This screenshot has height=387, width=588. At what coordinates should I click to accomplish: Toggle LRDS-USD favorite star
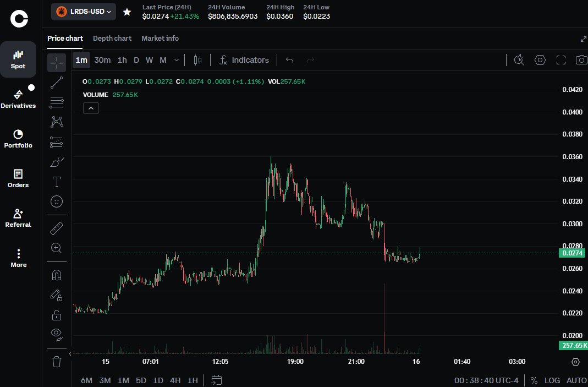coord(127,12)
